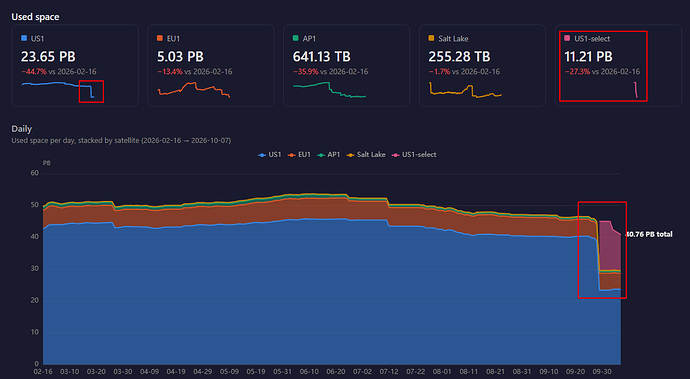690x379 pixels.
Task: Click the Used space heading
Action: [35, 17]
